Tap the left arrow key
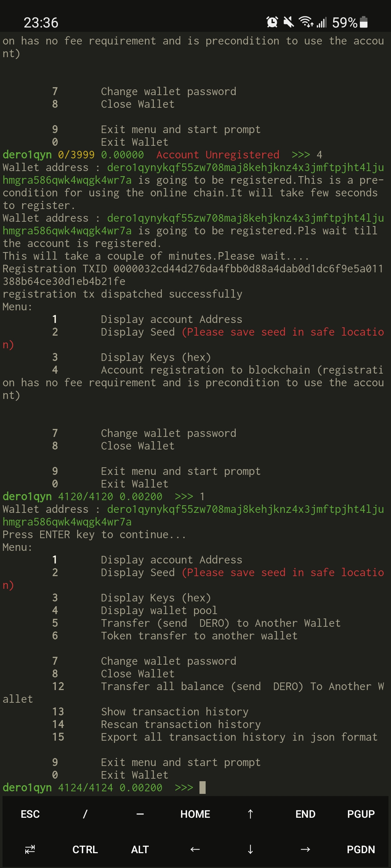The image size is (391, 868). [x=195, y=849]
